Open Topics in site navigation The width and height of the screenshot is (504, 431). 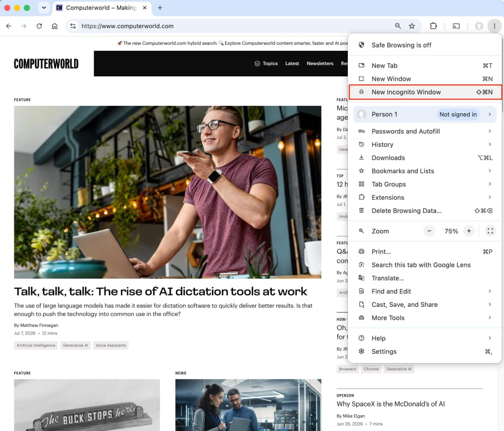(266, 64)
